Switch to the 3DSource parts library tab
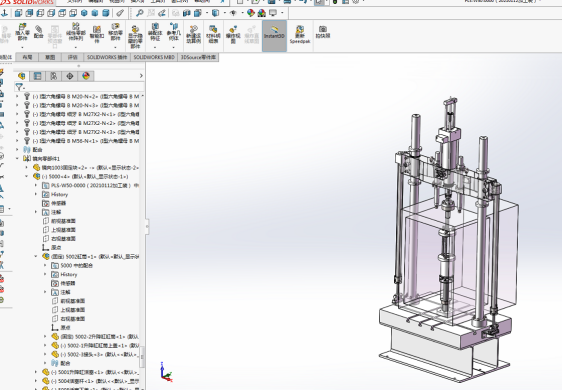Viewport: 563px width, 390px height. click(198, 57)
